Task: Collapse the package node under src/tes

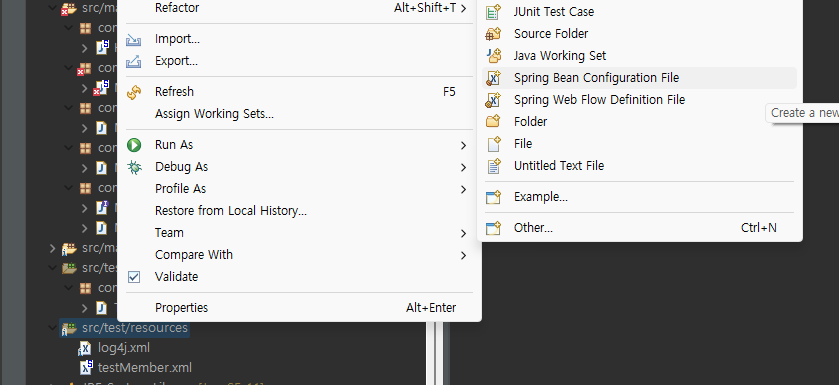Action: [x=68, y=288]
